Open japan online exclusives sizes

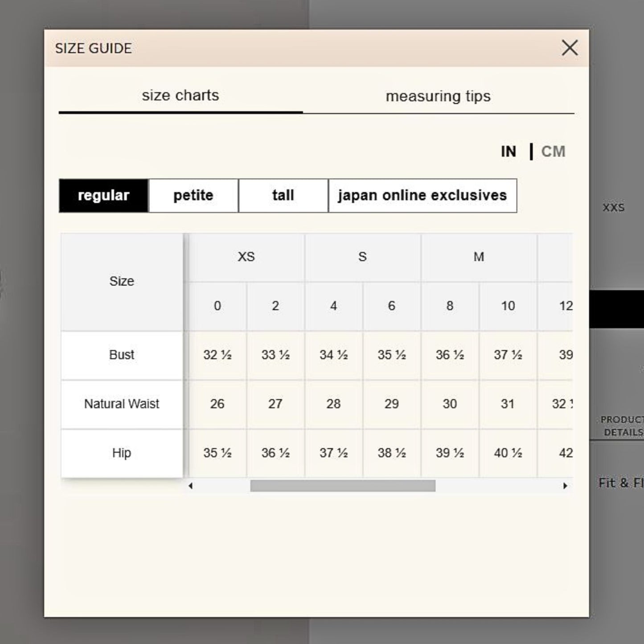click(x=422, y=196)
